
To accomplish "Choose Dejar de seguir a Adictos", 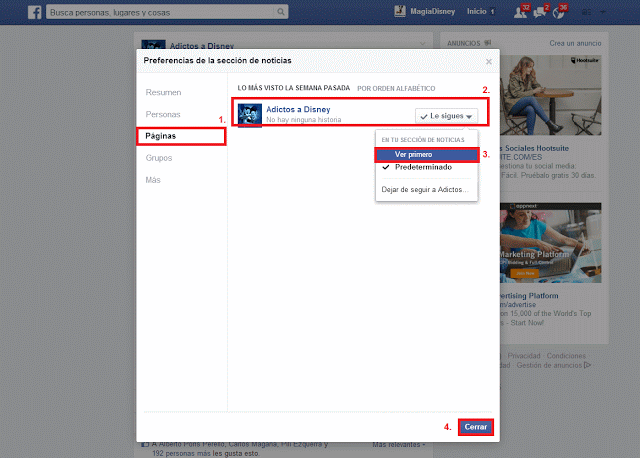I will point(425,189).
